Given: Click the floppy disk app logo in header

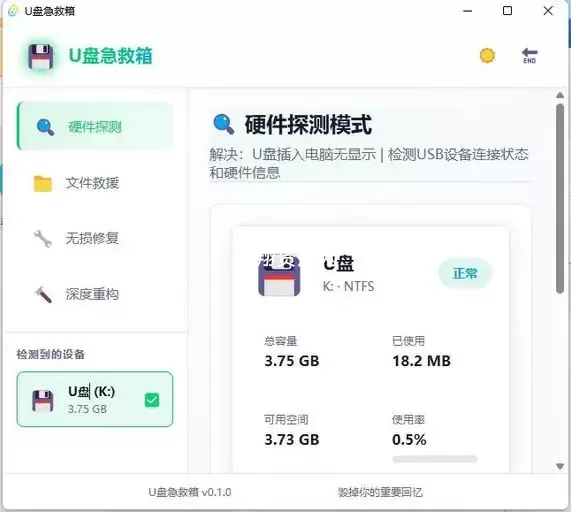Looking at the screenshot, I should point(41,56).
